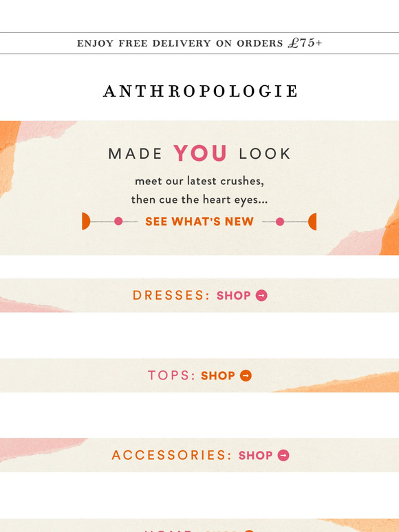The width and height of the screenshot is (399, 532).
Task: Click the 'meet our latest crushes' tagline text
Action: tap(199, 181)
